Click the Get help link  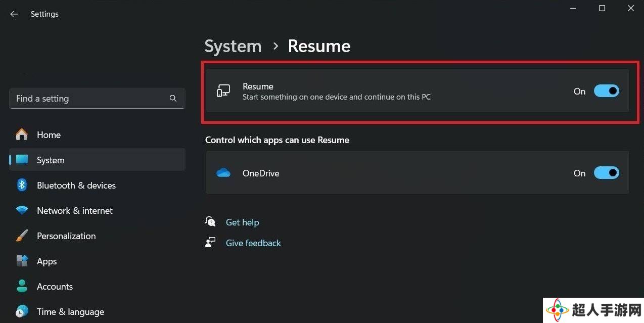tap(242, 222)
